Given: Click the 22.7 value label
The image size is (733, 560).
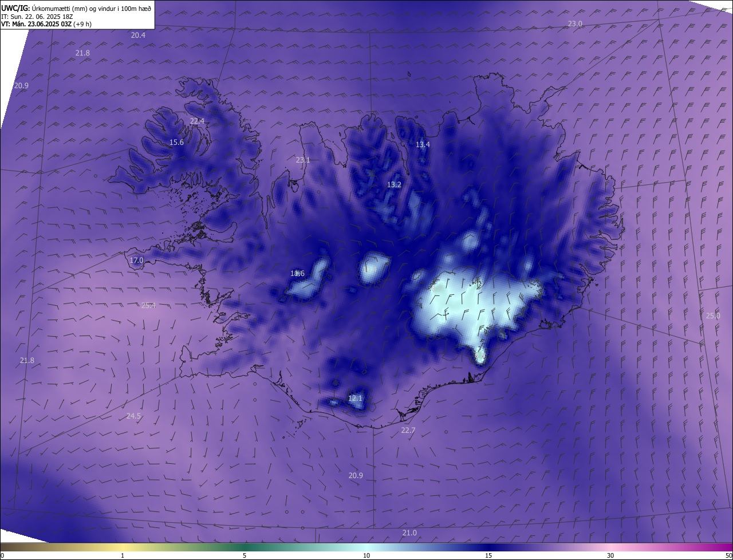Looking at the screenshot, I should (x=408, y=431).
